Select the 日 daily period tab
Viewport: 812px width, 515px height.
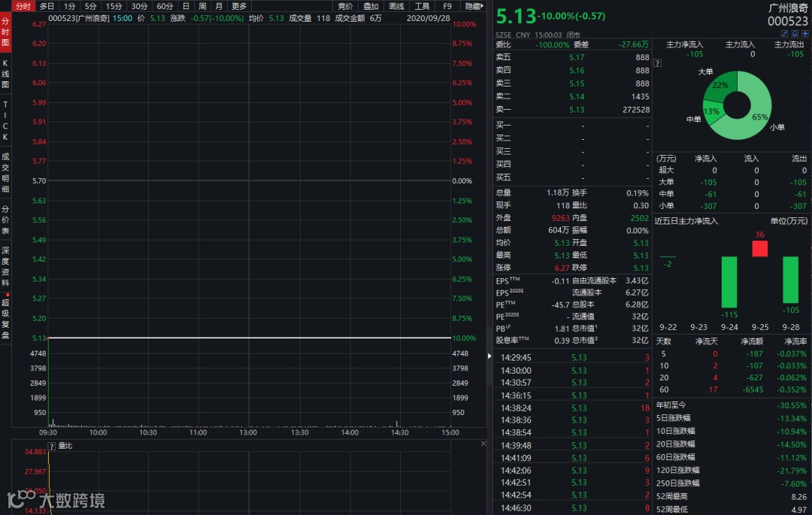[x=186, y=6]
